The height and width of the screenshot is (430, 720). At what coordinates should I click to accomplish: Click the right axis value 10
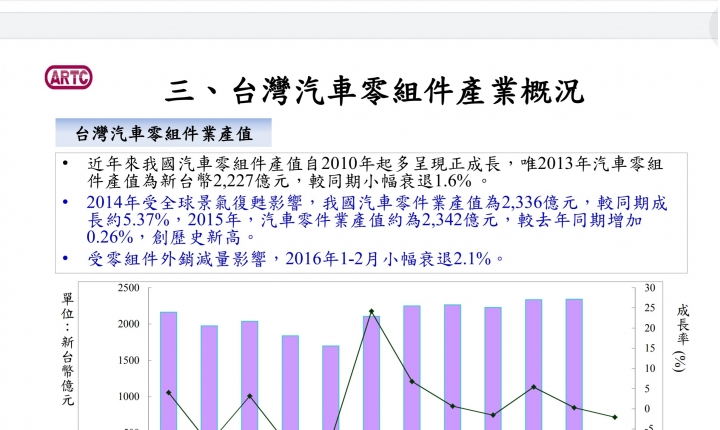[650, 368]
